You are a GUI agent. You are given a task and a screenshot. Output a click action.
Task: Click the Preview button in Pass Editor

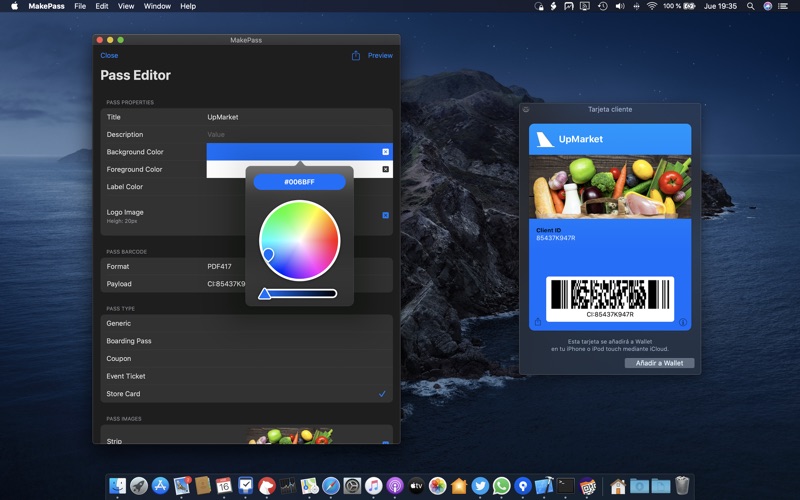point(380,55)
